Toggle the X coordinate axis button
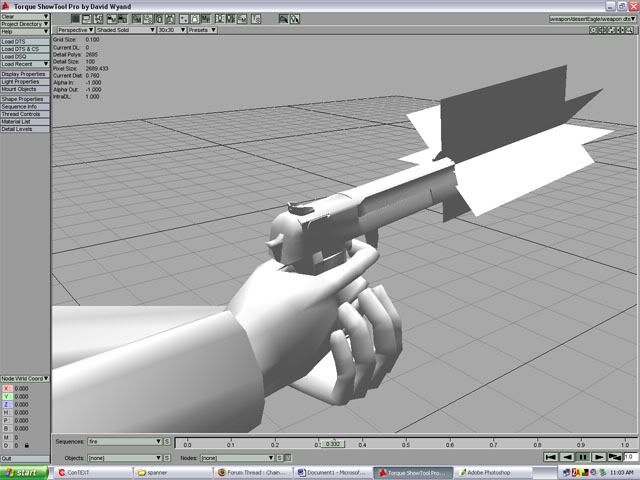640x480 pixels. pyautogui.click(x=5, y=388)
